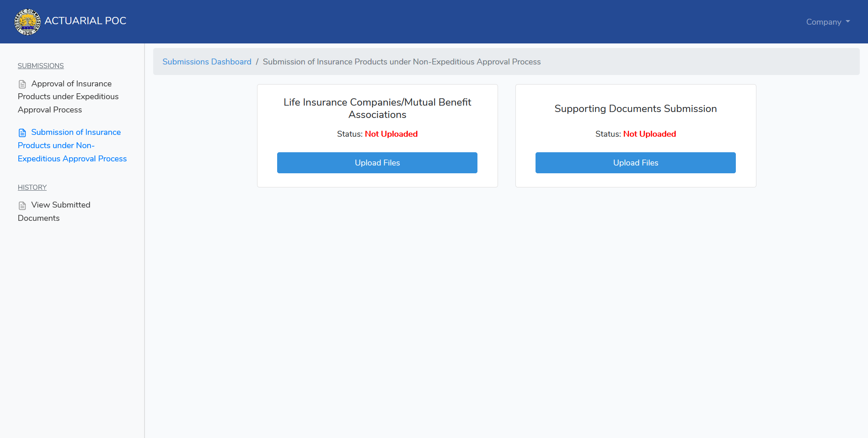This screenshot has height=438, width=868.
Task: Click the document icon beside View Submitted
Action: point(22,205)
